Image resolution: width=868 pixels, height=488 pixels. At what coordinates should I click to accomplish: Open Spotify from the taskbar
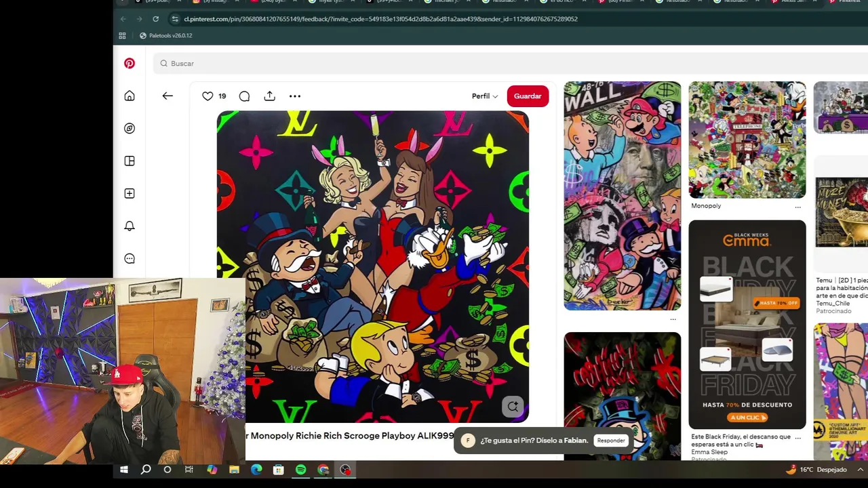point(300,470)
